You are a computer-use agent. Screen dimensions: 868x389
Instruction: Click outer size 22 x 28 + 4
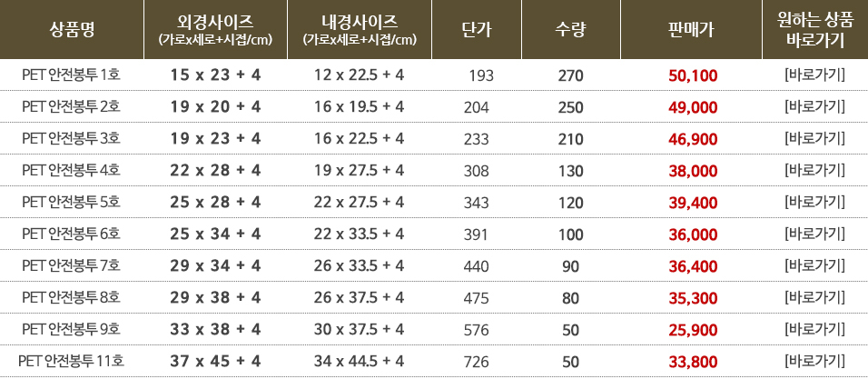(x=215, y=171)
